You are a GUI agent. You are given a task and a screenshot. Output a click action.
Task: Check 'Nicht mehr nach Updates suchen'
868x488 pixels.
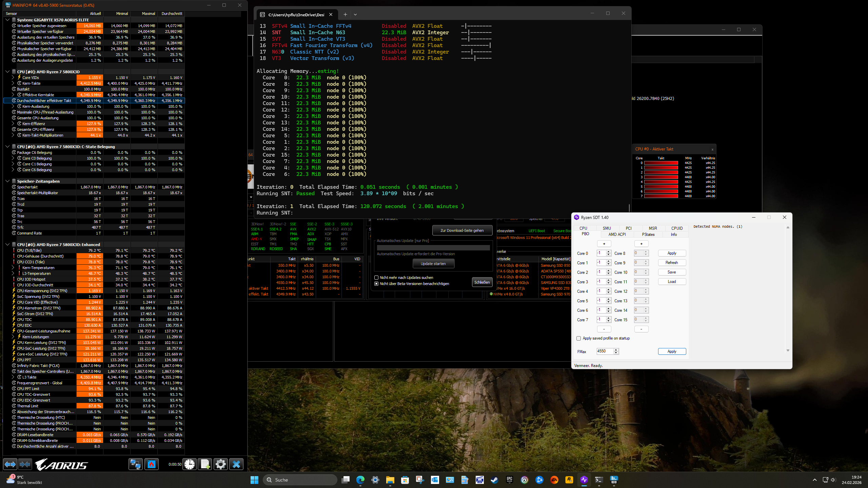376,277
